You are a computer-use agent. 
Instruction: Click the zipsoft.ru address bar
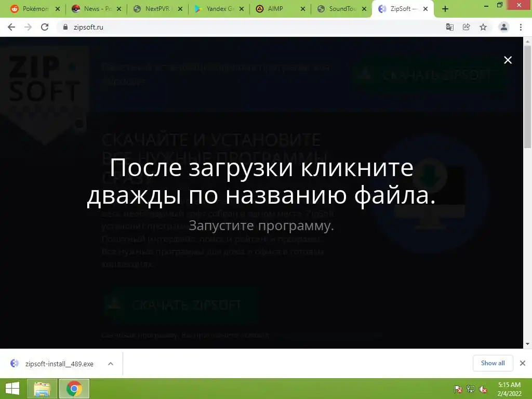coord(251,27)
